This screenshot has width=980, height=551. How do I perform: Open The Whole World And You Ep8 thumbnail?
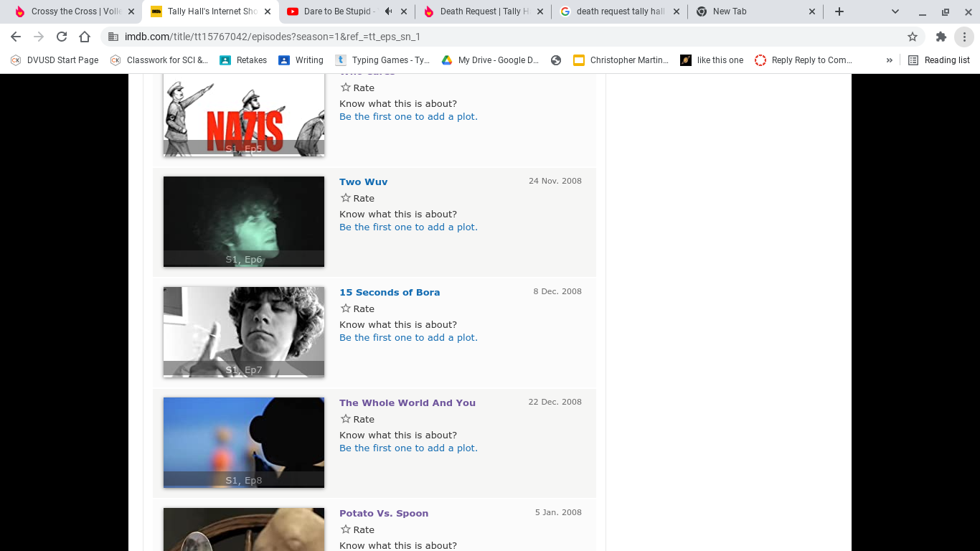tap(244, 443)
